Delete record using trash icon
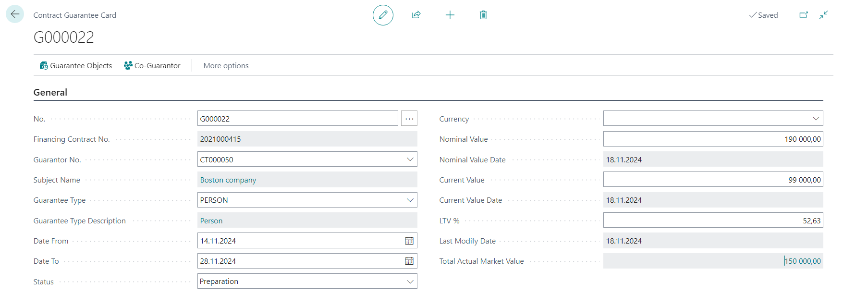 pyautogui.click(x=483, y=15)
